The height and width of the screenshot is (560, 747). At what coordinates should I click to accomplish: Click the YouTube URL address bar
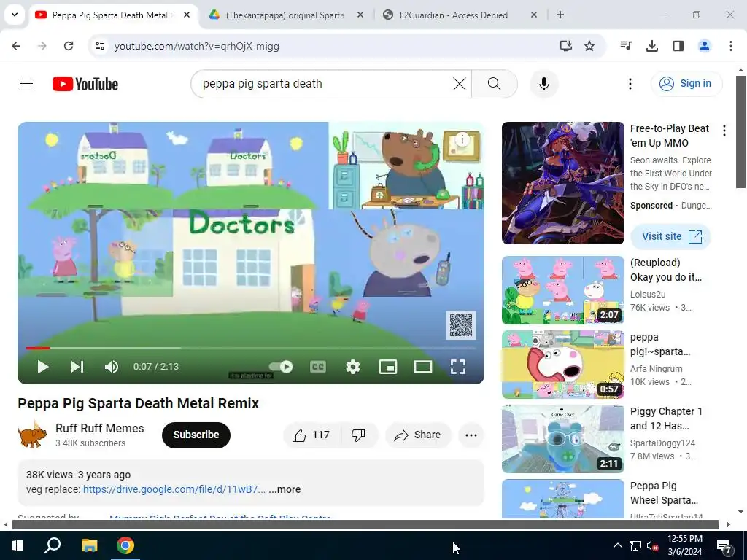[329, 46]
